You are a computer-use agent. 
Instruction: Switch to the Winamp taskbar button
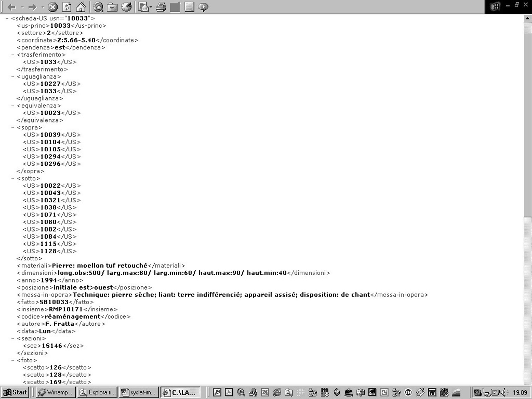(55, 392)
